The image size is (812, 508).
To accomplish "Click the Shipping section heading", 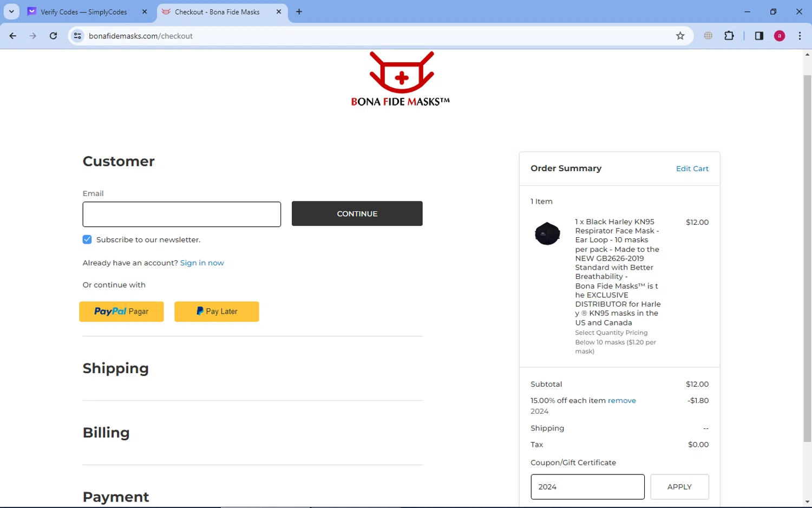I will tap(116, 368).
